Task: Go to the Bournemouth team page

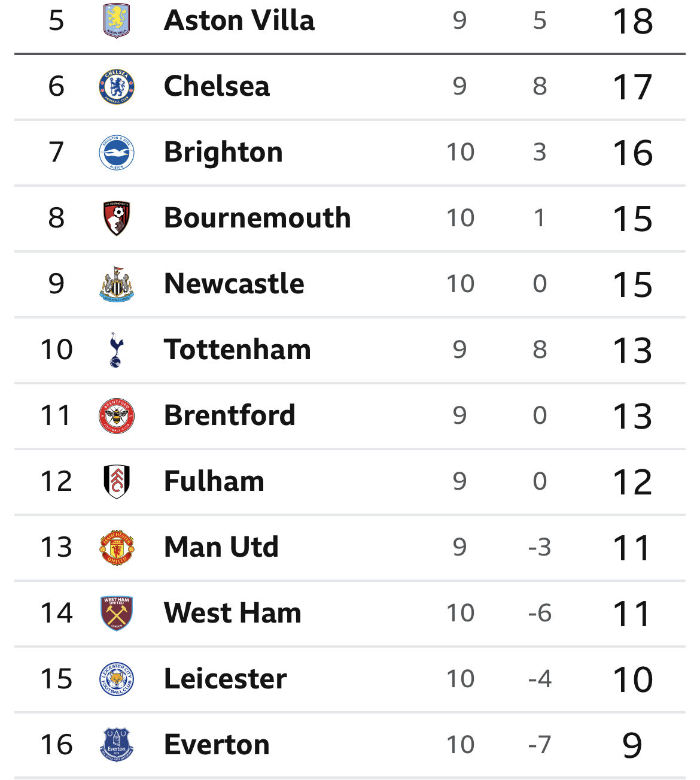Action: click(x=257, y=218)
